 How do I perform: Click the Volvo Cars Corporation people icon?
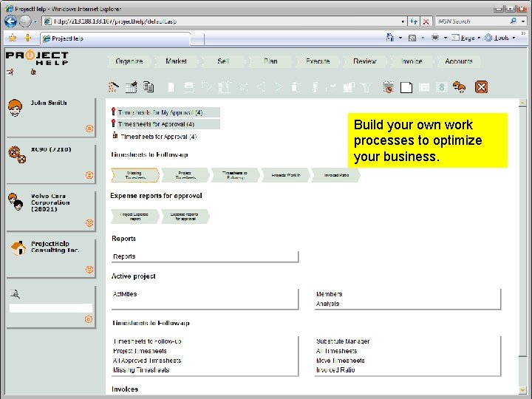point(16,202)
